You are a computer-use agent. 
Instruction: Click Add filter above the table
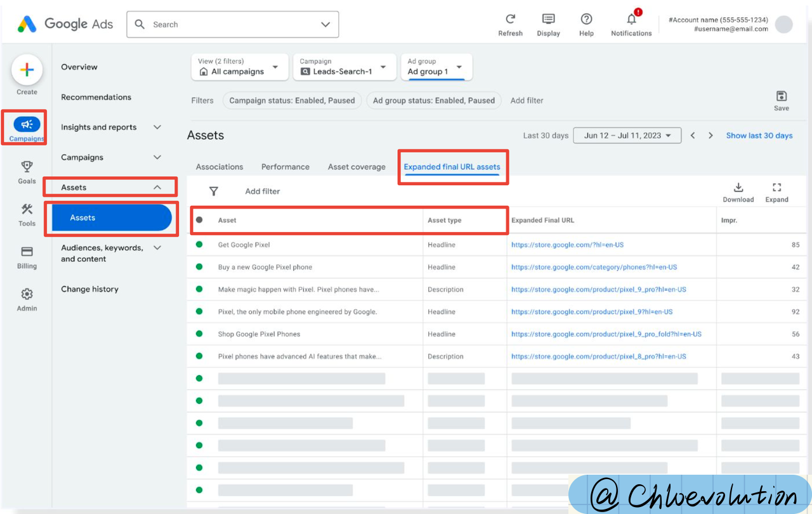click(x=263, y=191)
